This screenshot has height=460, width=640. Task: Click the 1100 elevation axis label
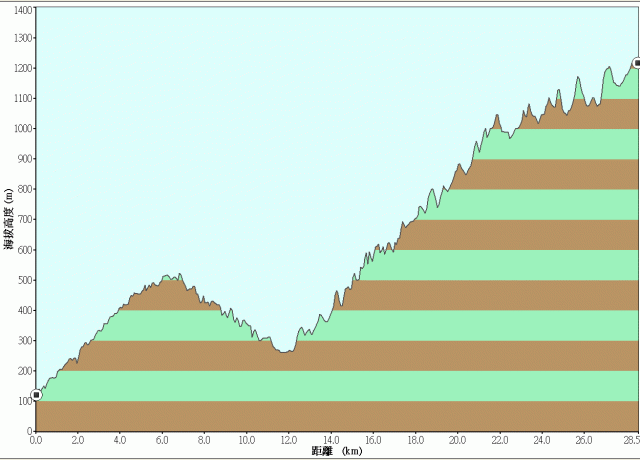pyautogui.click(x=23, y=98)
